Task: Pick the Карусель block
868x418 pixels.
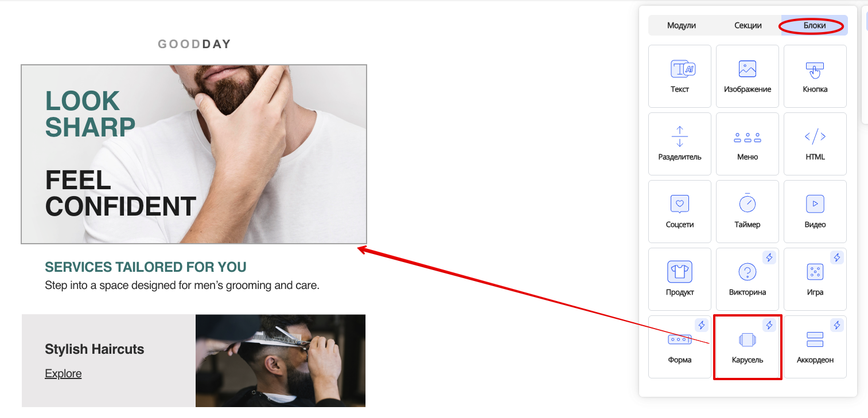Action: click(748, 347)
